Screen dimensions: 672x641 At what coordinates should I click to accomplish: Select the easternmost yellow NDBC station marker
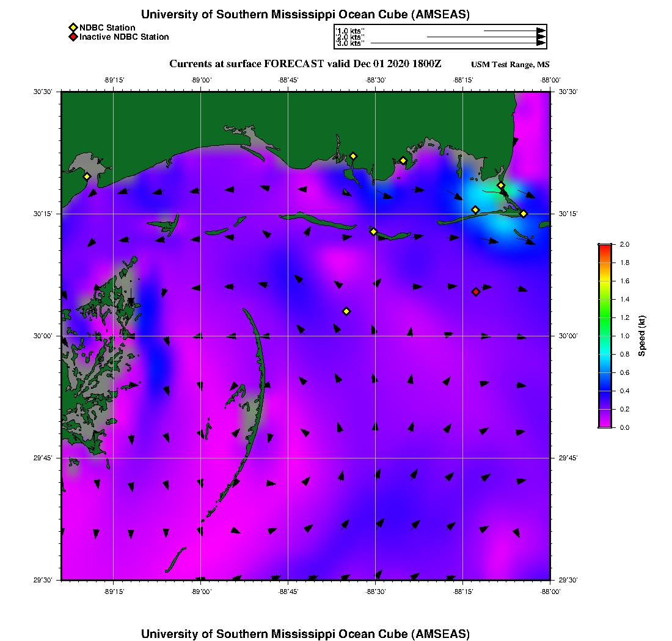pos(524,214)
